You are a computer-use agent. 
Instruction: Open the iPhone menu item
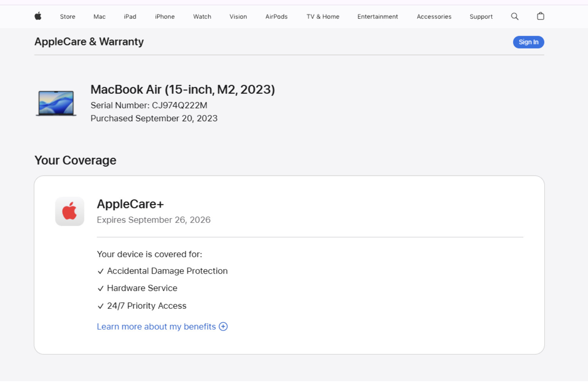(x=165, y=16)
